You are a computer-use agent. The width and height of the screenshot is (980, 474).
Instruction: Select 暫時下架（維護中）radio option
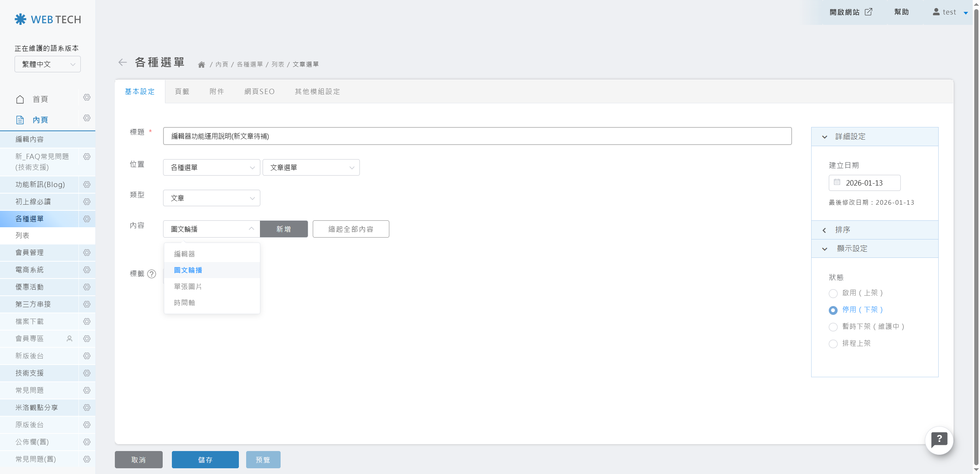tap(833, 327)
